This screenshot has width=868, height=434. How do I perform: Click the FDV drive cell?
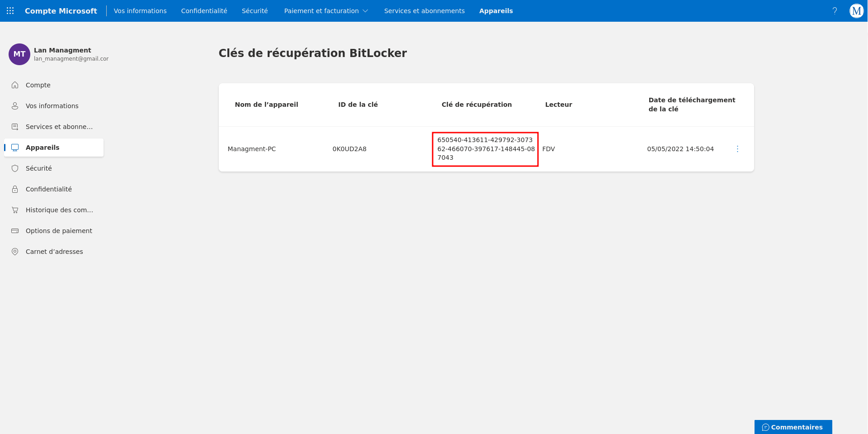(x=548, y=149)
